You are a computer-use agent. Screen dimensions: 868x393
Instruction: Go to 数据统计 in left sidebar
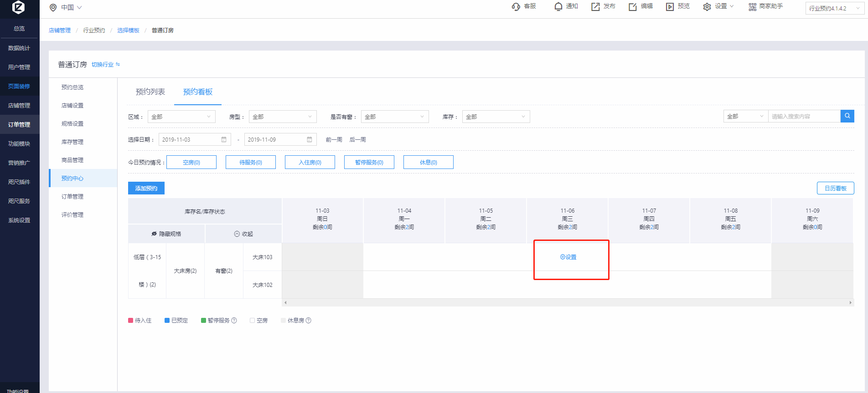(x=20, y=48)
